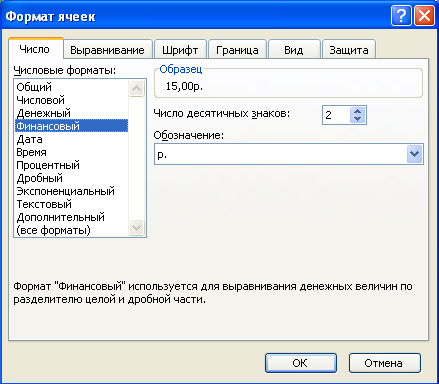
Task: Choose Денежный format in list
Action: click(x=71, y=113)
